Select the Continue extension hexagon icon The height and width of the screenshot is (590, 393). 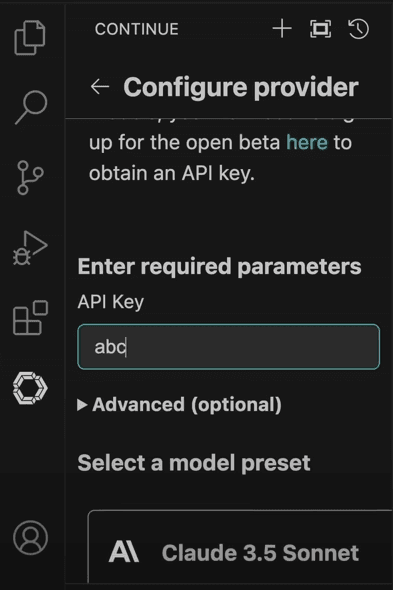point(30,388)
